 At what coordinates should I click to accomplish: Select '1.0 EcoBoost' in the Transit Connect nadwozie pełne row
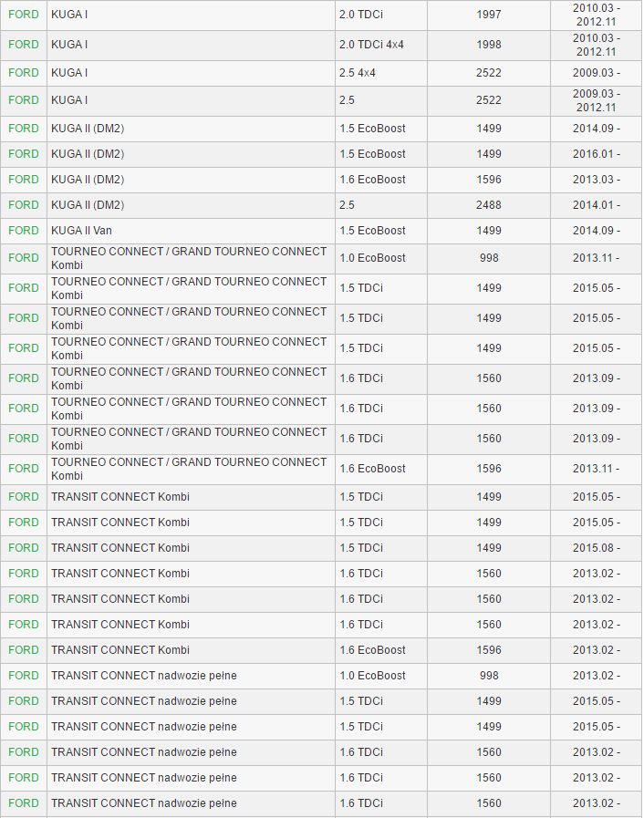click(x=372, y=676)
